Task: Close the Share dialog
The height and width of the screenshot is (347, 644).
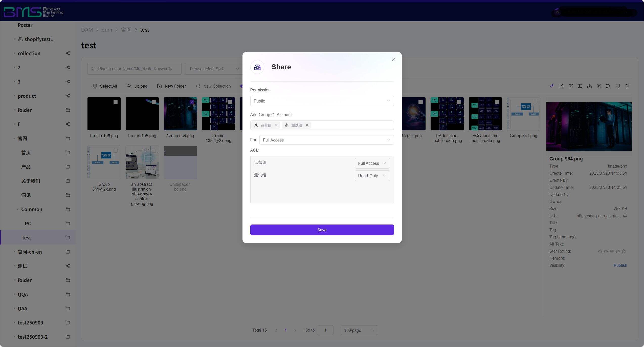Action: click(x=393, y=59)
